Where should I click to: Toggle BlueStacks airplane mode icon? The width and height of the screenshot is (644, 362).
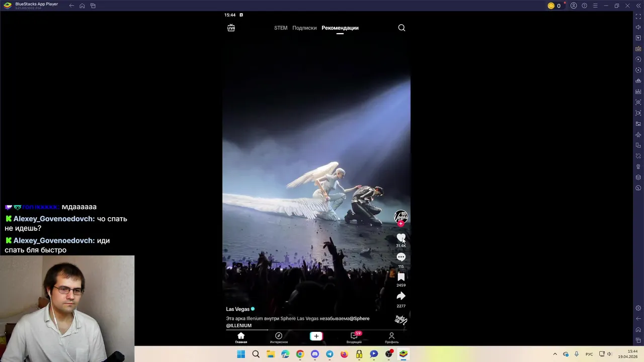click(x=638, y=134)
